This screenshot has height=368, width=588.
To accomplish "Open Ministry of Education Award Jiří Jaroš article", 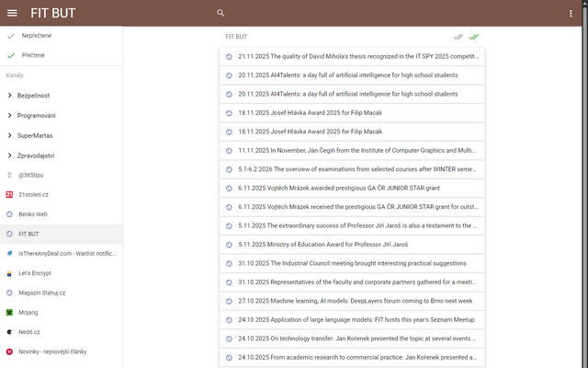I will coord(352,245).
